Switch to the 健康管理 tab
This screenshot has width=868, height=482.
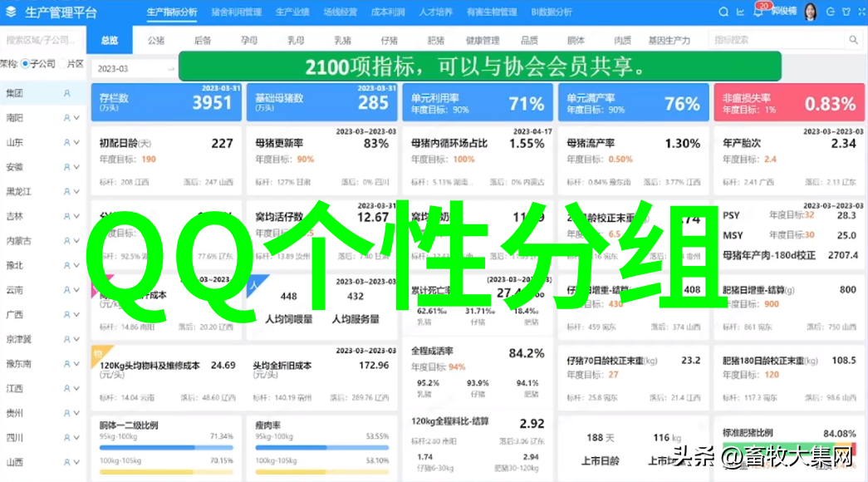coord(483,41)
